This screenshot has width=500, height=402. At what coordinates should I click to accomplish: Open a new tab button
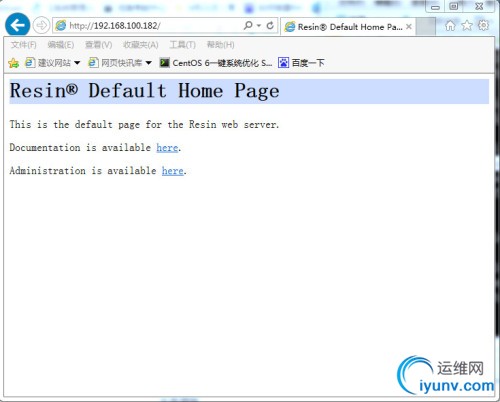pos(426,27)
